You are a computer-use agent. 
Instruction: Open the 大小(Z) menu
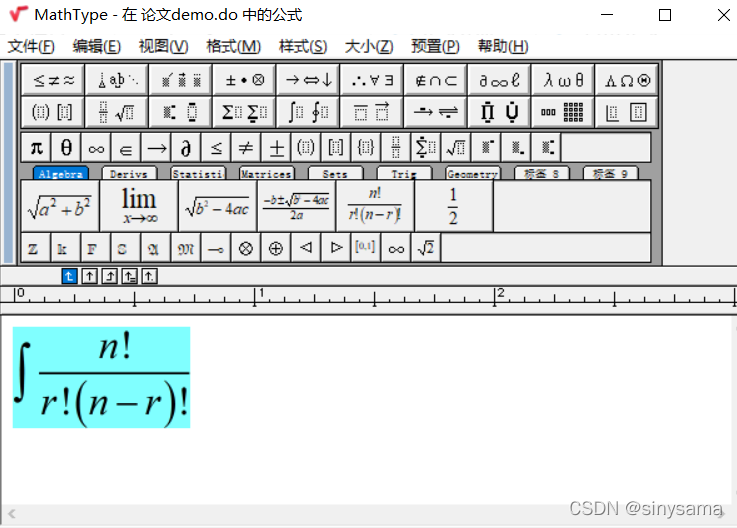pos(369,46)
